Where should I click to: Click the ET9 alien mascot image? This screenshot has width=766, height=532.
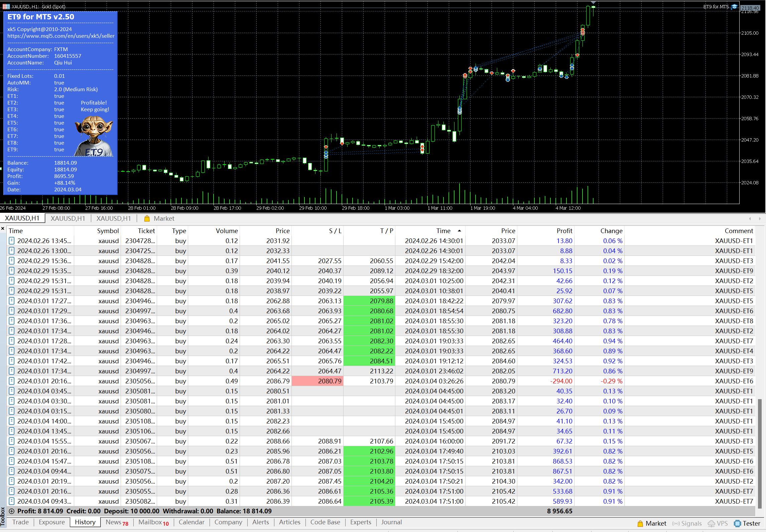94,136
